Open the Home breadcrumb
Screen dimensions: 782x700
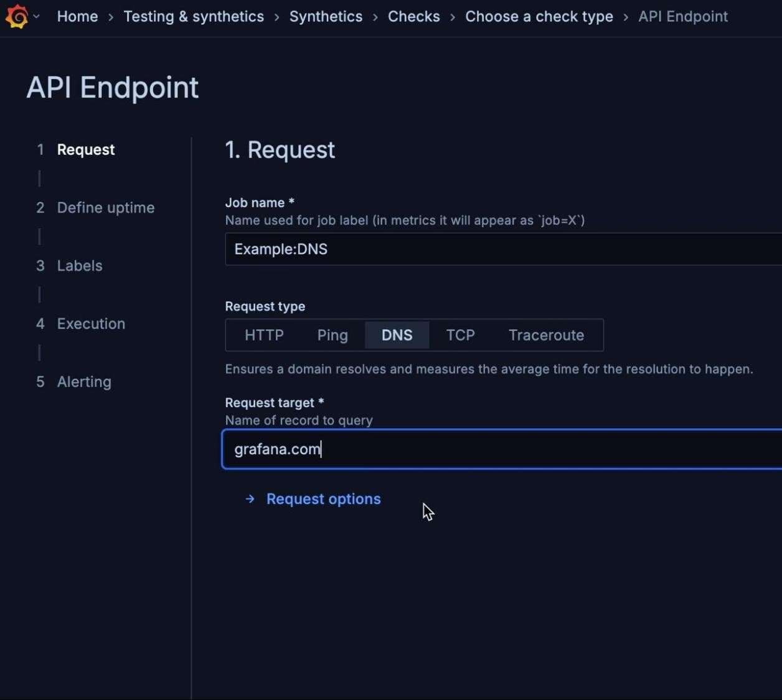[77, 17]
